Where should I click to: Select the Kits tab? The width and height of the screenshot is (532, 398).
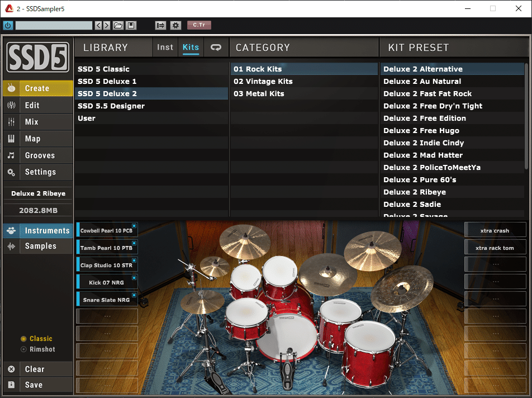pyautogui.click(x=191, y=48)
